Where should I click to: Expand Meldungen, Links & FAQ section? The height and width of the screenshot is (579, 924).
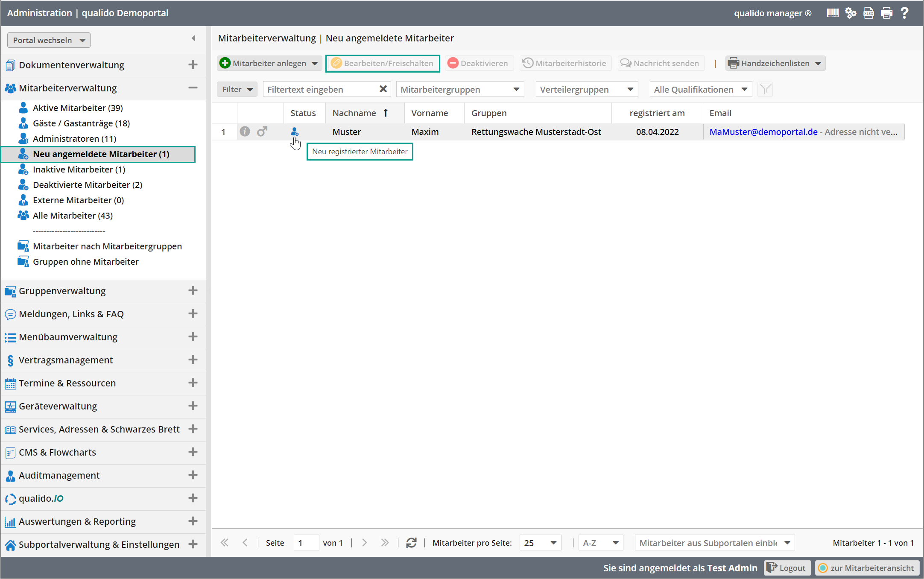pos(193,314)
